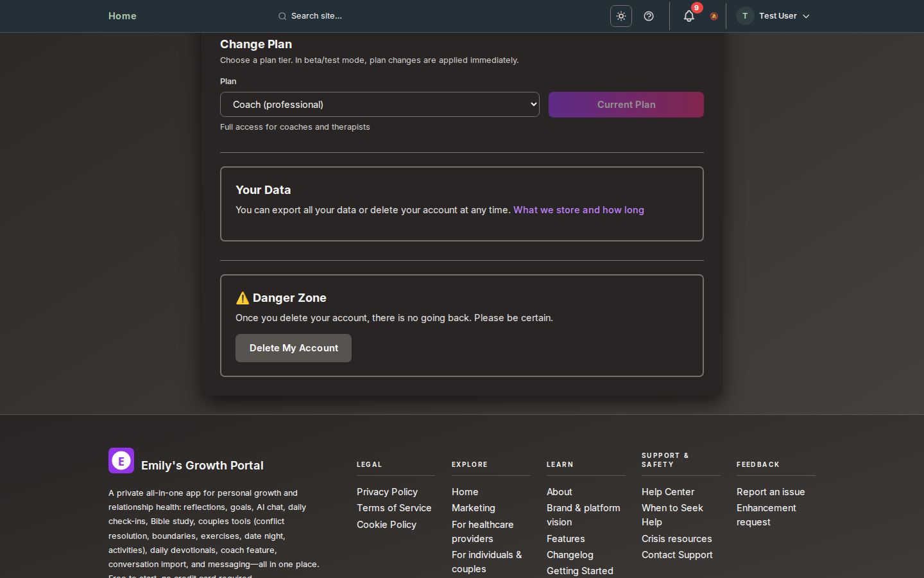Open the Contact Support link

coord(677,554)
